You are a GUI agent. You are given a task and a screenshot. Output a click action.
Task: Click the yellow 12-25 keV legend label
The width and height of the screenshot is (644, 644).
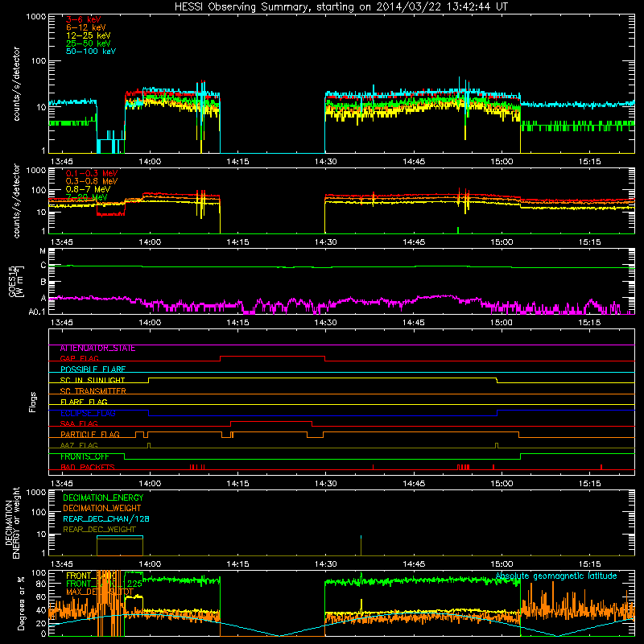tap(88, 35)
